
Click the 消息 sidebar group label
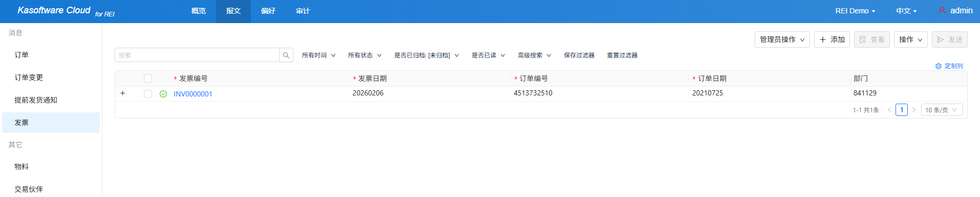15,33
